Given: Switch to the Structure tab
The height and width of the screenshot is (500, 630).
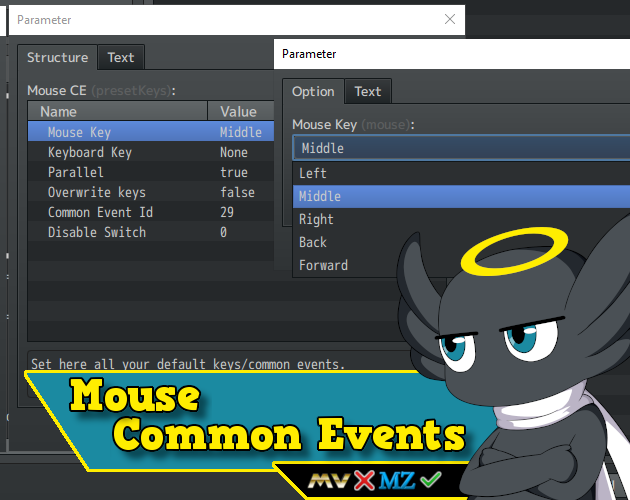Looking at the screenshot, I should coord(57,57).
